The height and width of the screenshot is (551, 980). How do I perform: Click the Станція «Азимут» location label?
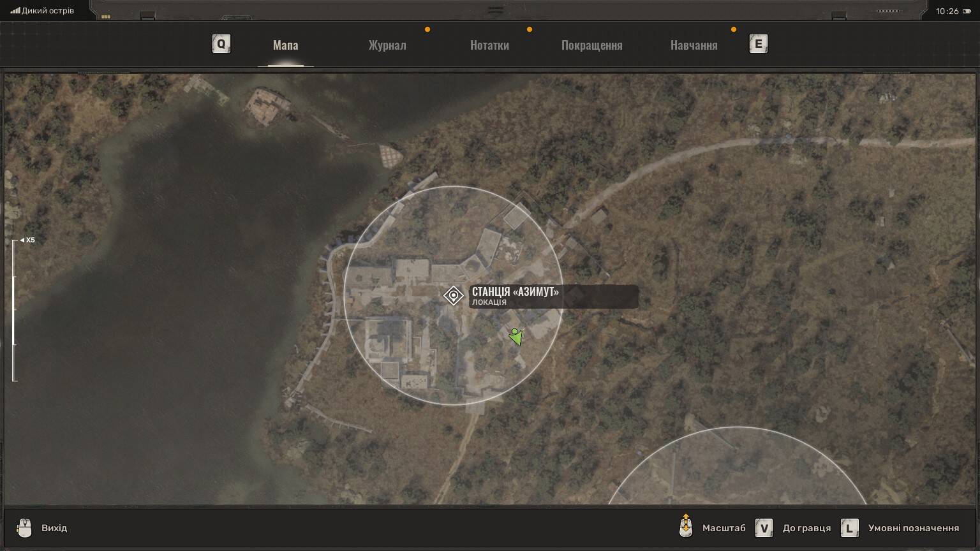pos(554,297)
